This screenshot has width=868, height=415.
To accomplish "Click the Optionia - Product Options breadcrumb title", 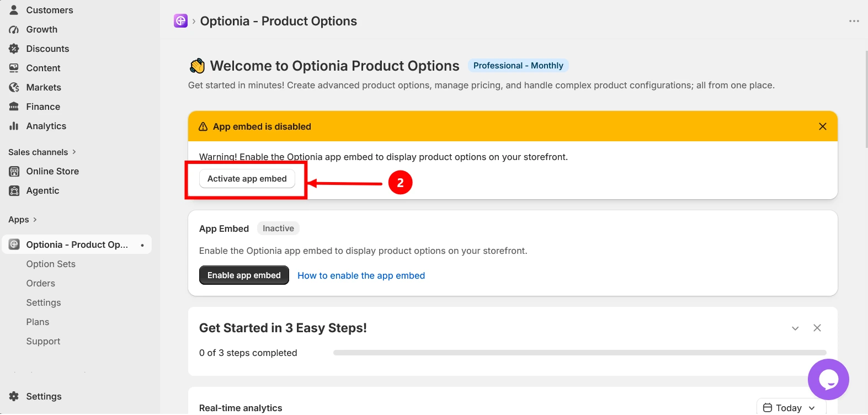I will click(x=278, y=21).
